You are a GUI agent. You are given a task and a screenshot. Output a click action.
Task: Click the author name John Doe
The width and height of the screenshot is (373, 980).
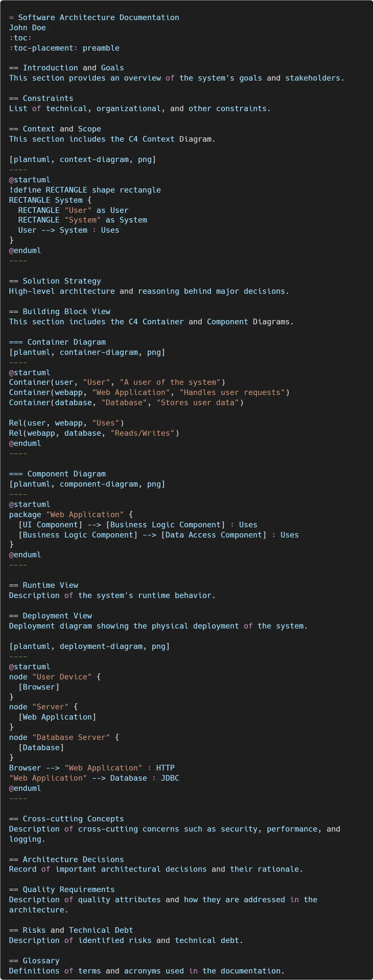[27, 28]
